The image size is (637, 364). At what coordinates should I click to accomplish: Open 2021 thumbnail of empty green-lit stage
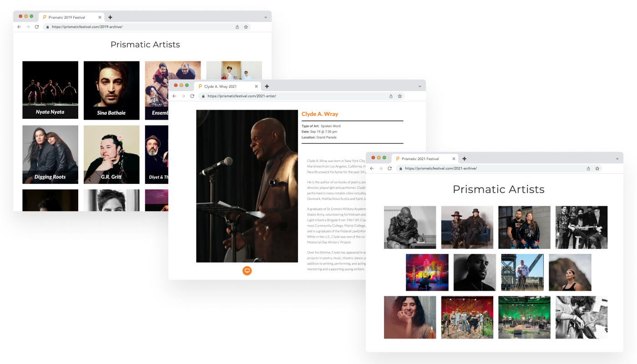click(524, 318)
